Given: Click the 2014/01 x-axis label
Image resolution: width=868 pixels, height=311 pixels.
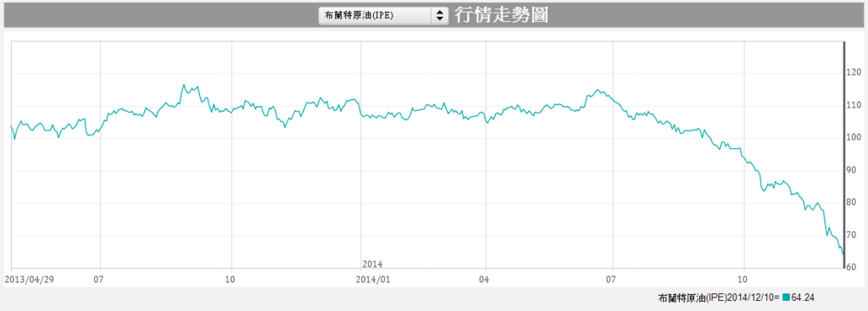Looking at the screenshot, I should 374,280.
